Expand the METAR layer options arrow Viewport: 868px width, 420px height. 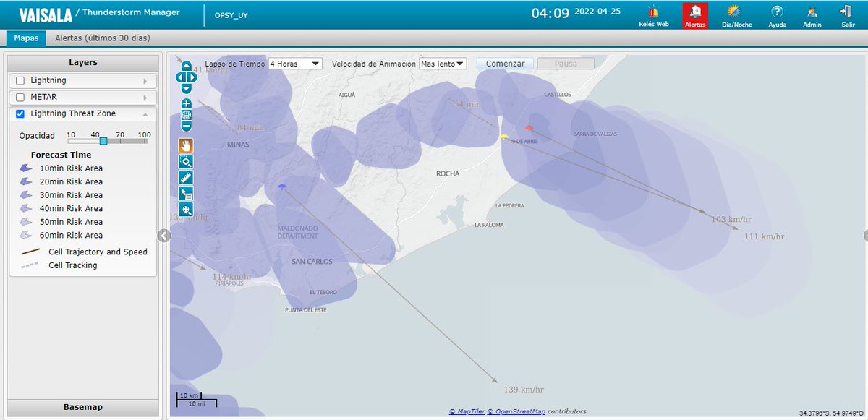(x=145, y=98)
